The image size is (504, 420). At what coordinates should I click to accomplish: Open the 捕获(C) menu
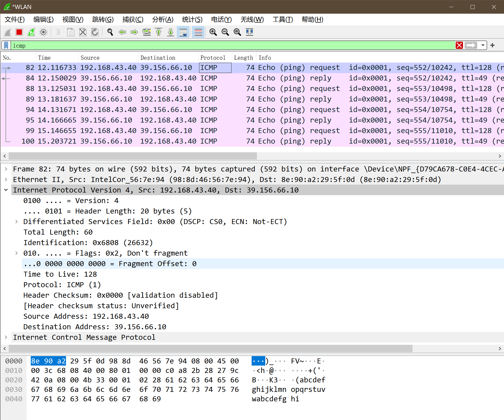[x=133, y=19]
